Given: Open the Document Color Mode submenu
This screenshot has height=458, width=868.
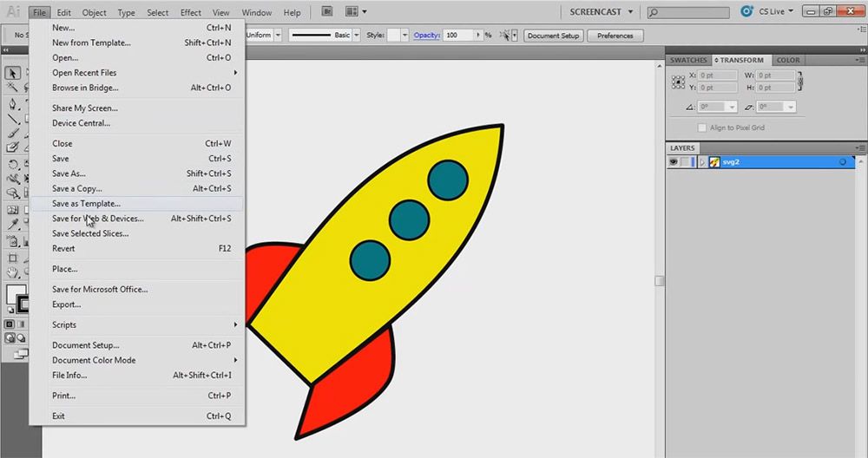Looking at the screenshot, I should [x=137, y=360].
